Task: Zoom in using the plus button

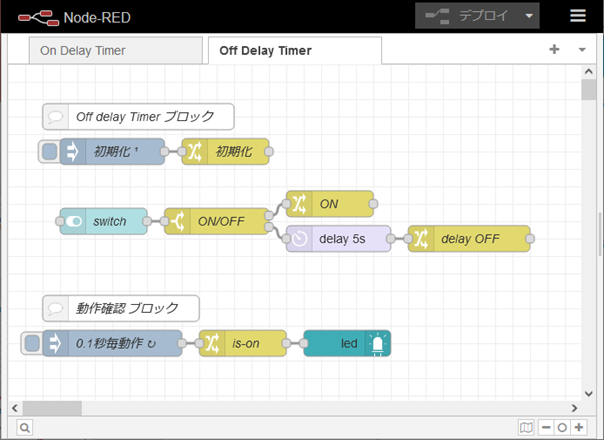Action: [x=578, y=427]
